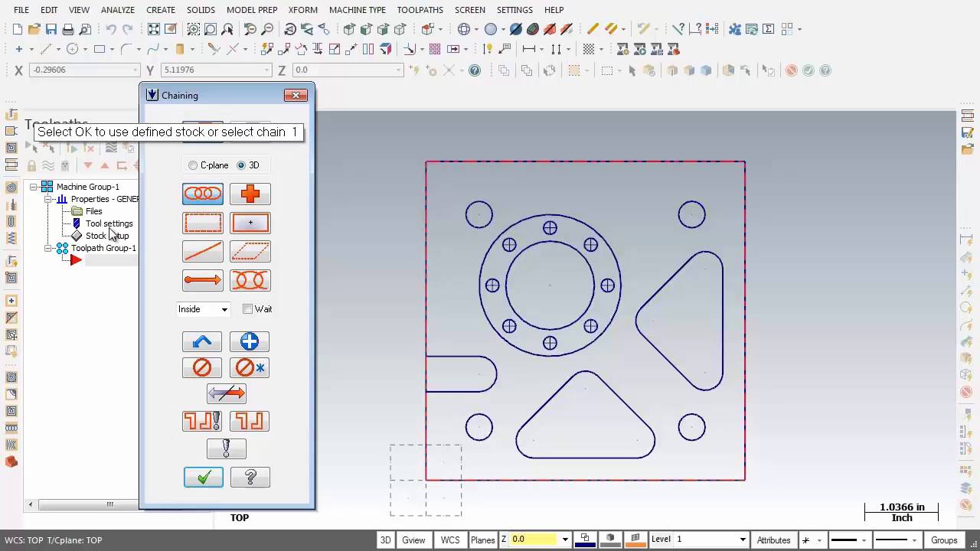The height and width of the screenshot is (551, 980).
Task: Select the Vector chaining method arrow
Action: point(203,280)
